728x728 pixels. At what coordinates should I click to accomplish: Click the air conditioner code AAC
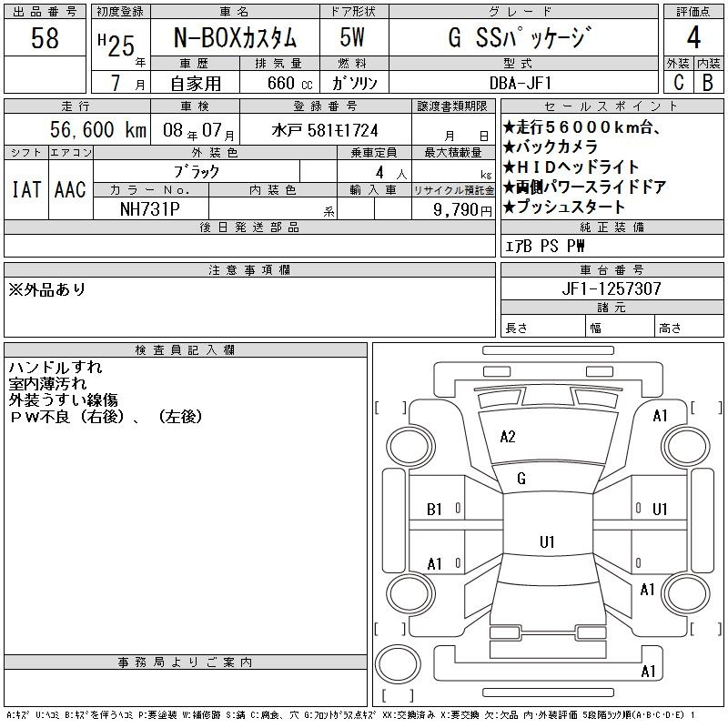point(70,189)
